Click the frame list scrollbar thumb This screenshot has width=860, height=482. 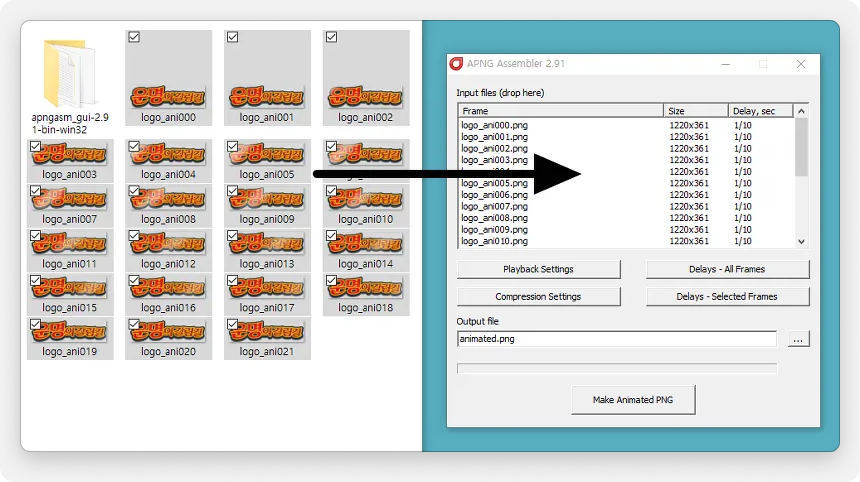[801, 147]
